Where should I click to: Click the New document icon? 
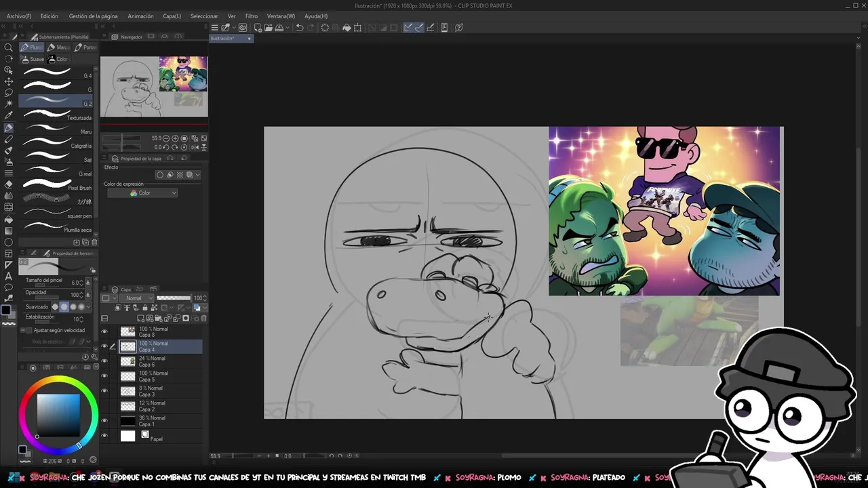click(x=258, y=28)
